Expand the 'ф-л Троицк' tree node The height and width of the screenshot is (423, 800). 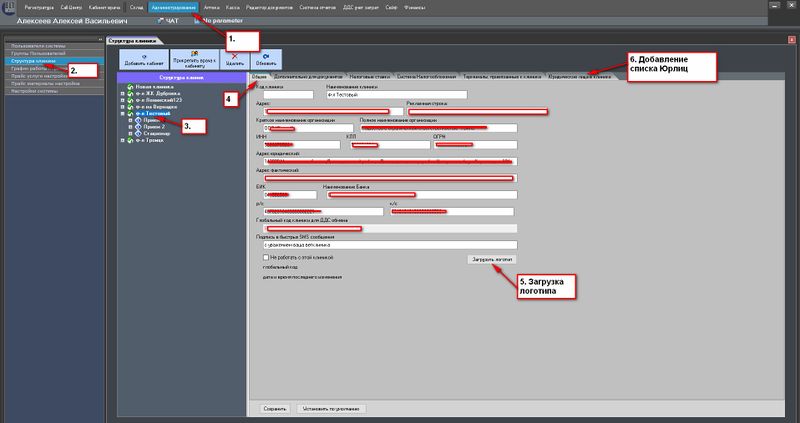pos(121,140)
